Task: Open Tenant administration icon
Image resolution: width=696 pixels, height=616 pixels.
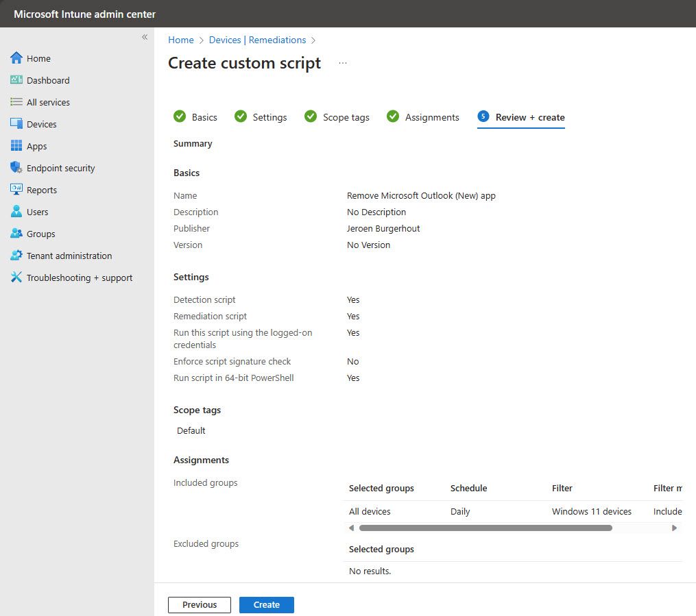Action: coord(16,256)
